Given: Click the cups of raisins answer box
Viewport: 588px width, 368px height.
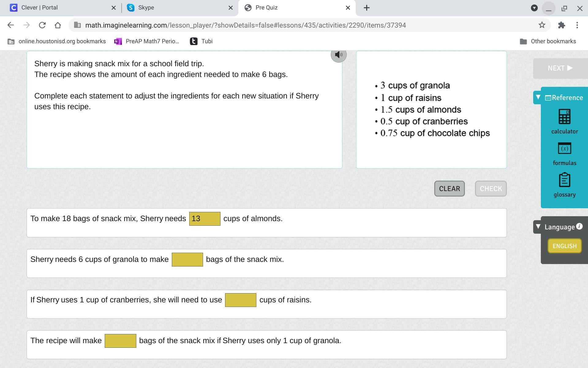Looking at the screenshot, I should coord(240,300).
